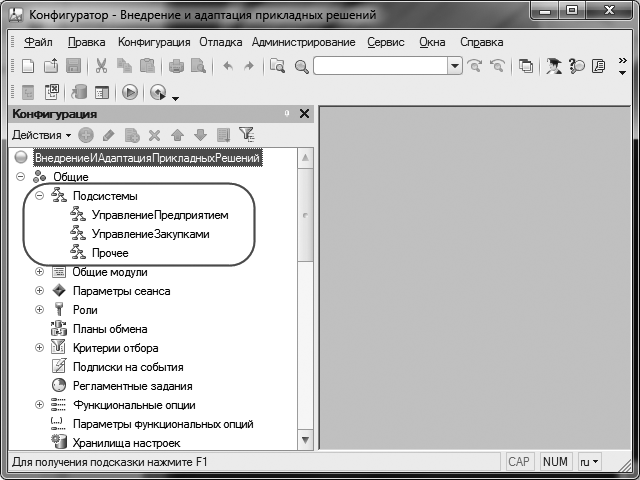Click the Cut scissors icon in toolbar
Image resolution: width=640 pixels, height=480 pixels.
pos(102,66)
